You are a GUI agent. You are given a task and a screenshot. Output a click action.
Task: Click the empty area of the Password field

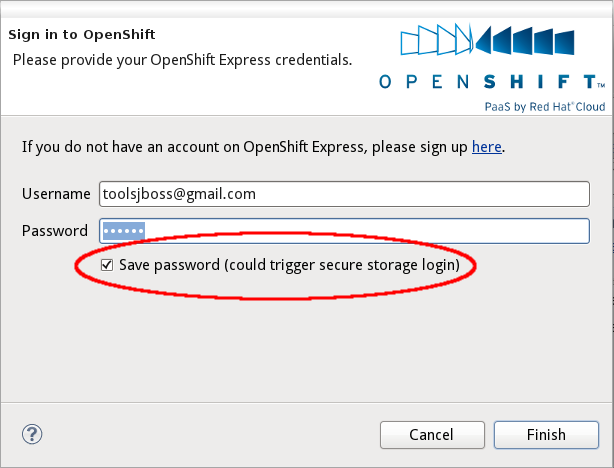click(x=367, y=231)
